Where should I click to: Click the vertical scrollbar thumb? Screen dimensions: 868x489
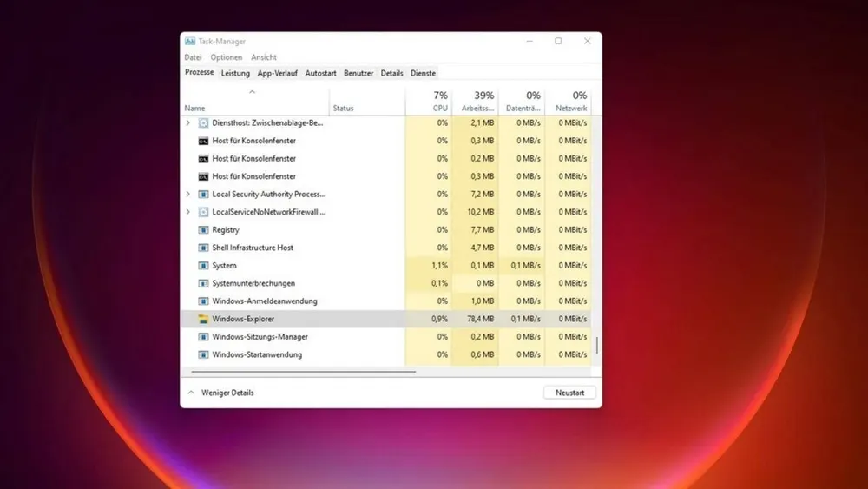click(596, 345)
